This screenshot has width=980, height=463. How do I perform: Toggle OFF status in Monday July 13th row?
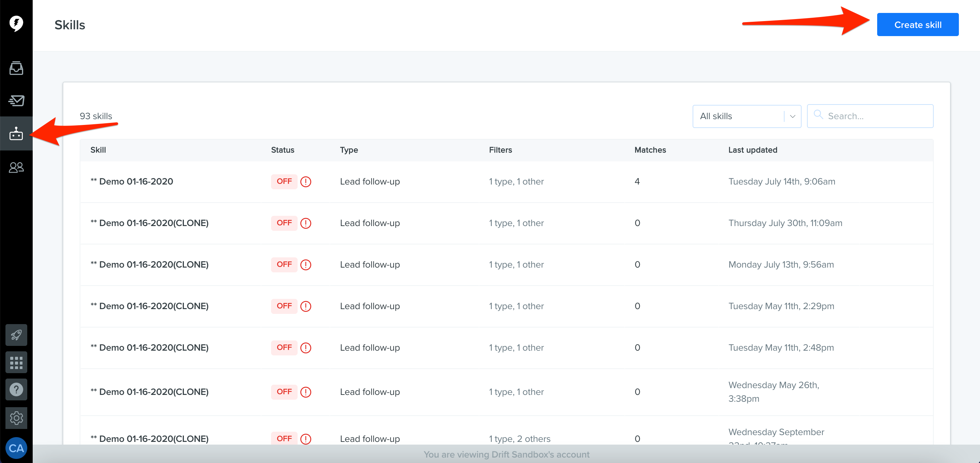[x=284, y=265]
